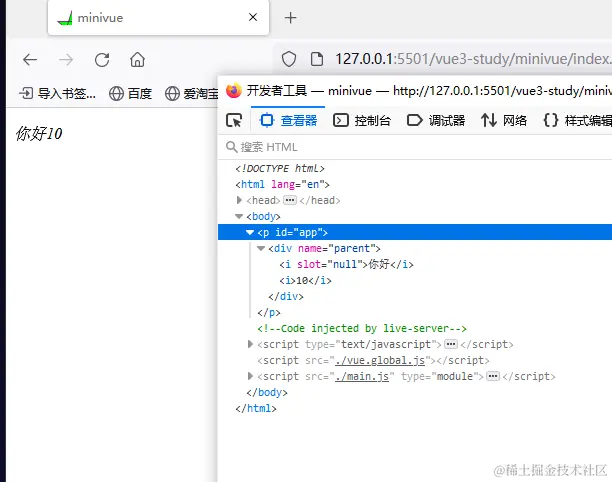Viewport: 612px width, 482px height.
Task: Switch to the 调试器 debugger tab
Action: tap(436, 120)
